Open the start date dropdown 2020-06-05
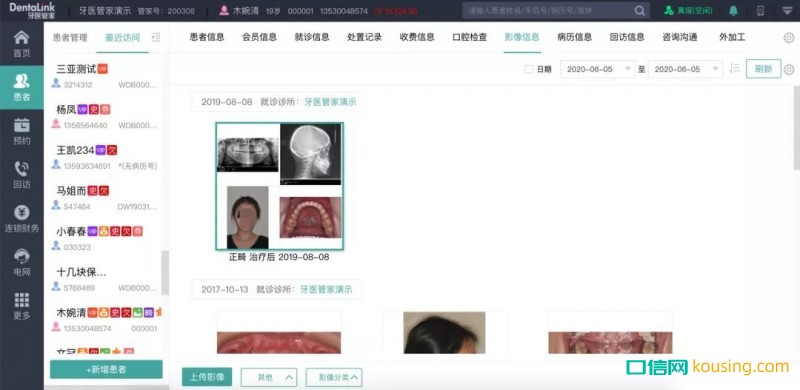This screenshot has height=390, width=800. pos(597,69)
